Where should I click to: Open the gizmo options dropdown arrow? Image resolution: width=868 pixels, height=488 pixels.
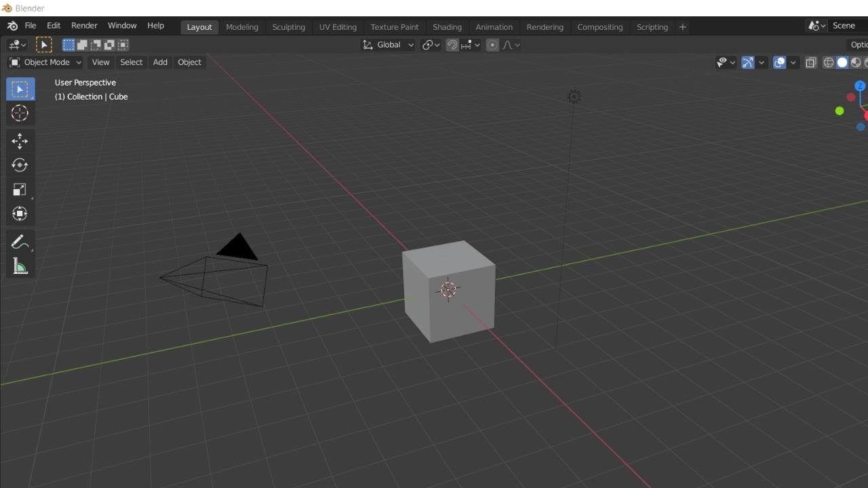(762, 62)
